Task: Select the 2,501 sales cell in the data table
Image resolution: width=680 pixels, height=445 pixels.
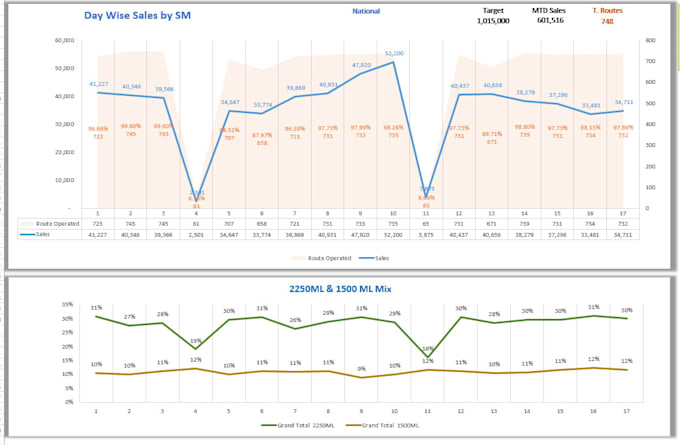Action: point(196,235)
